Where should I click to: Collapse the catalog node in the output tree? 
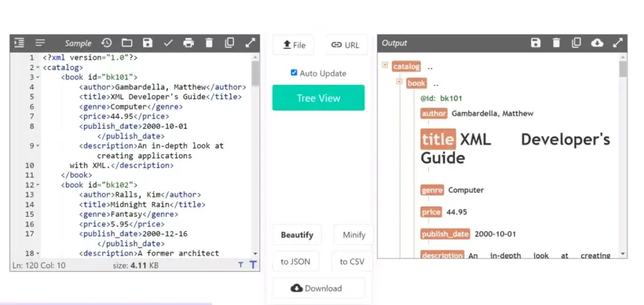click(385, 65)
